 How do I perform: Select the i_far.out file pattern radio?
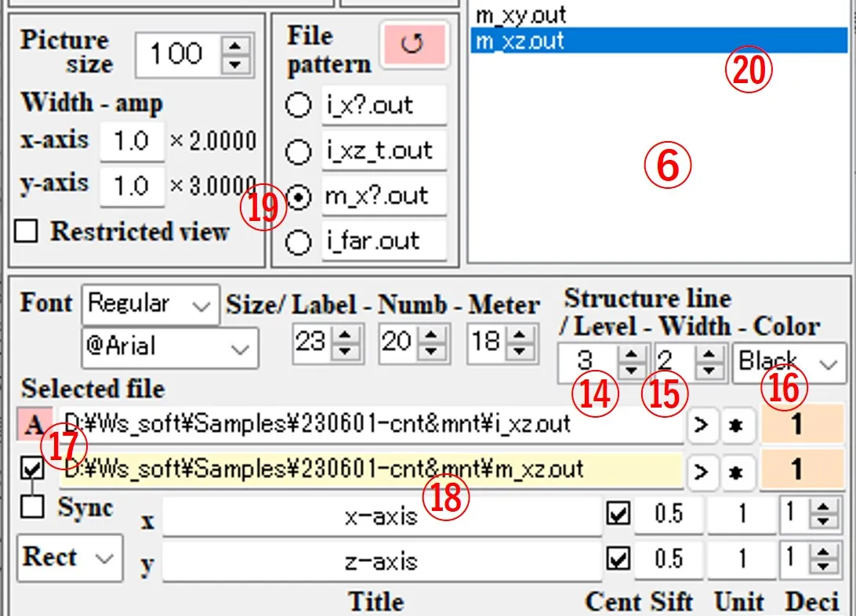point(298,242)
